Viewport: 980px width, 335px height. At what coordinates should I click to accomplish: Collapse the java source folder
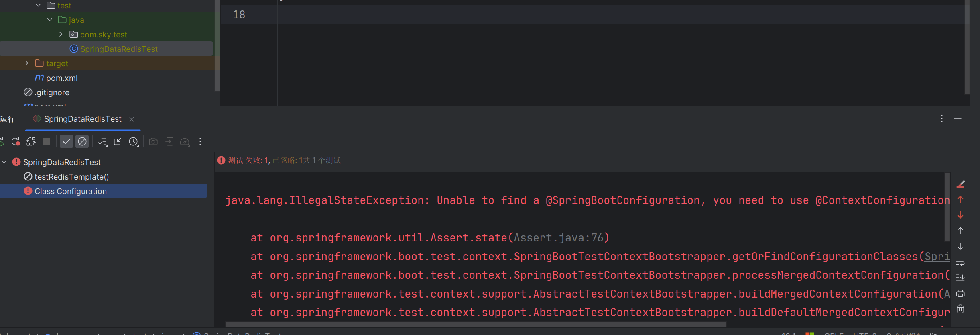click(50, 19)
